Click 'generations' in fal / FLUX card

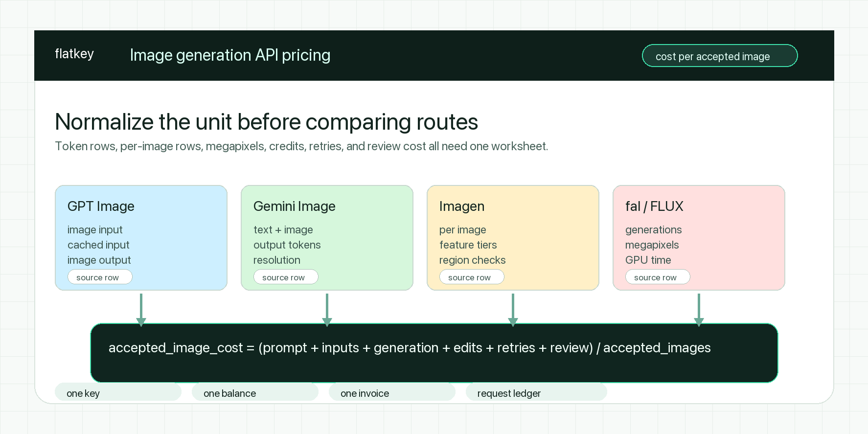654,229
